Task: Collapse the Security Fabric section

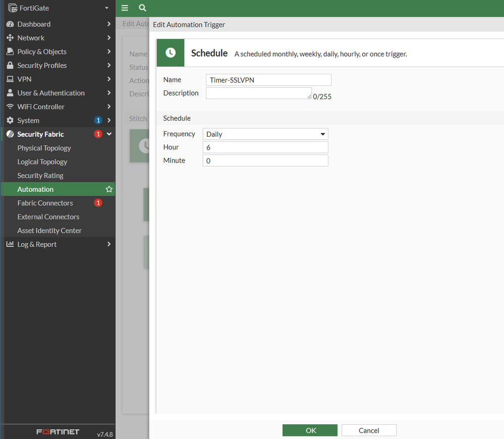Action: [109, 134]
